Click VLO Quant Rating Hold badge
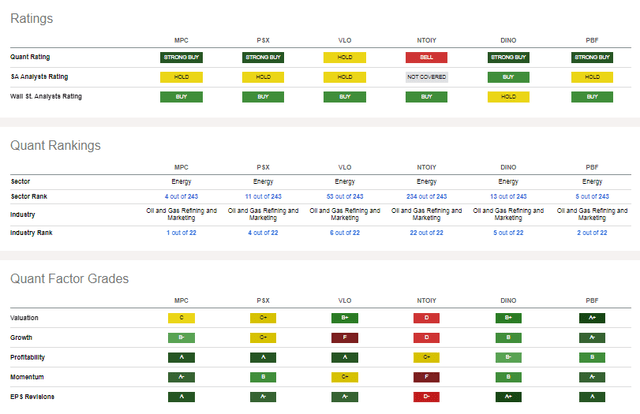640x414 pixels. point(344,57)
